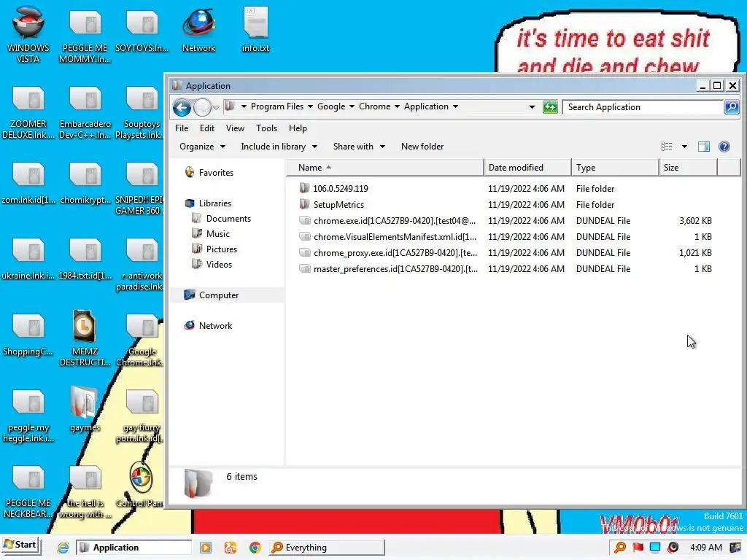
Task: Select the 106.0.5249.119 folder
Action: pos(340,189)
